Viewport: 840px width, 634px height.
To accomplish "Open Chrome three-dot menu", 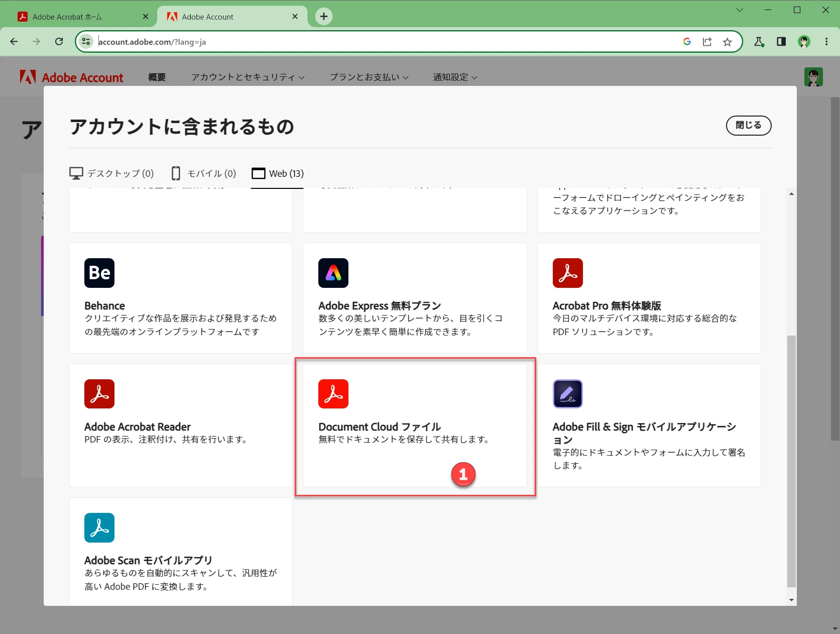I will coord(826,42).
